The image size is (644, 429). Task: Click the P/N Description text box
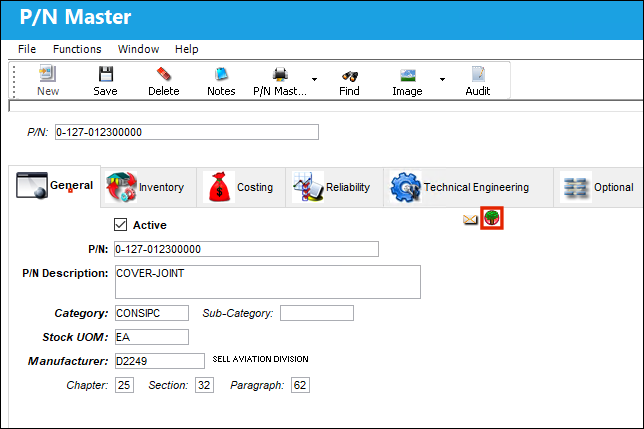(x=268, y=282)
